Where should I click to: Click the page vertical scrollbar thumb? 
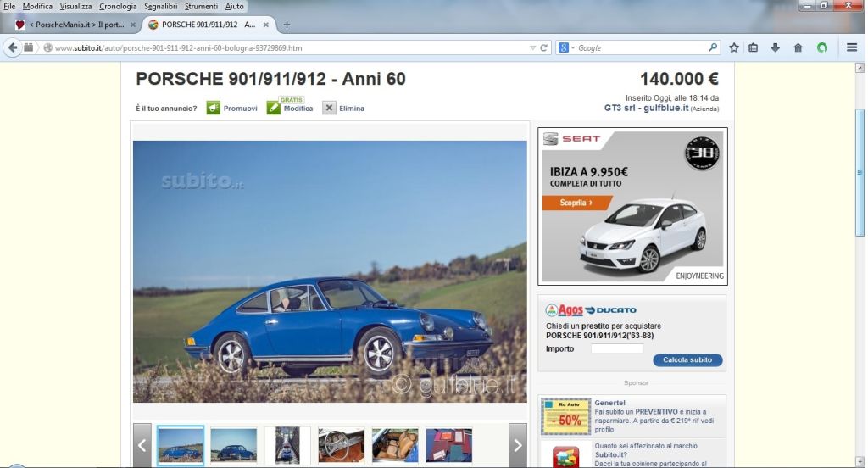[860, 172]
